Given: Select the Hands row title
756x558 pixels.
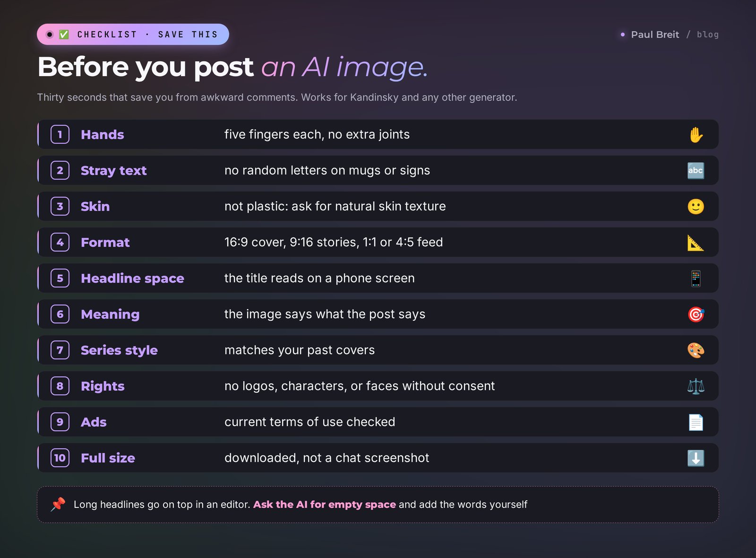Looking at the screenshot, I should click(103, 135).
